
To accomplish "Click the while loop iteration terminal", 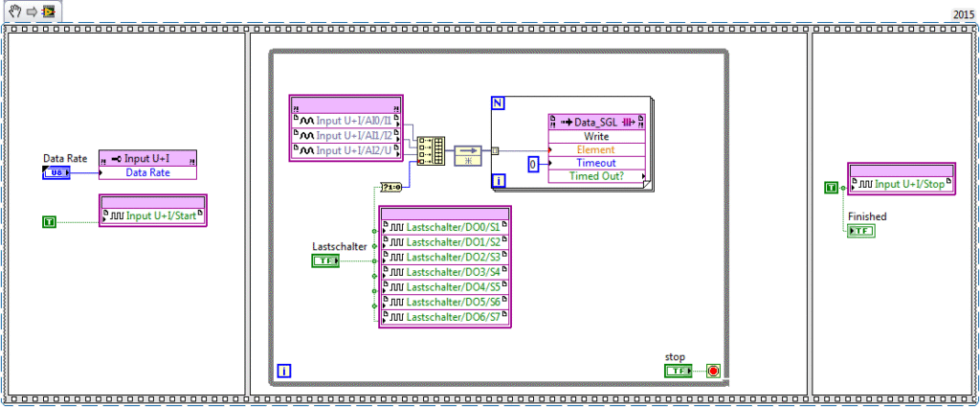I will (283, 371).
